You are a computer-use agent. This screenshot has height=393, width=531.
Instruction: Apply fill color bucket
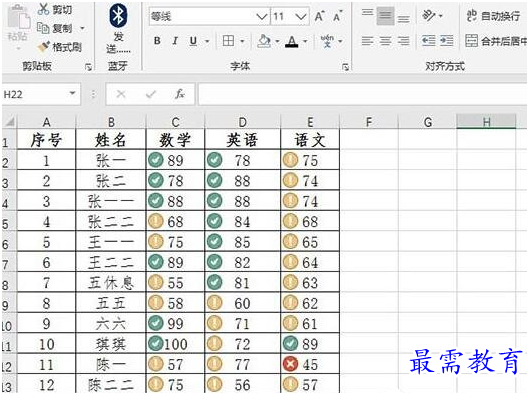pos(264,41)
